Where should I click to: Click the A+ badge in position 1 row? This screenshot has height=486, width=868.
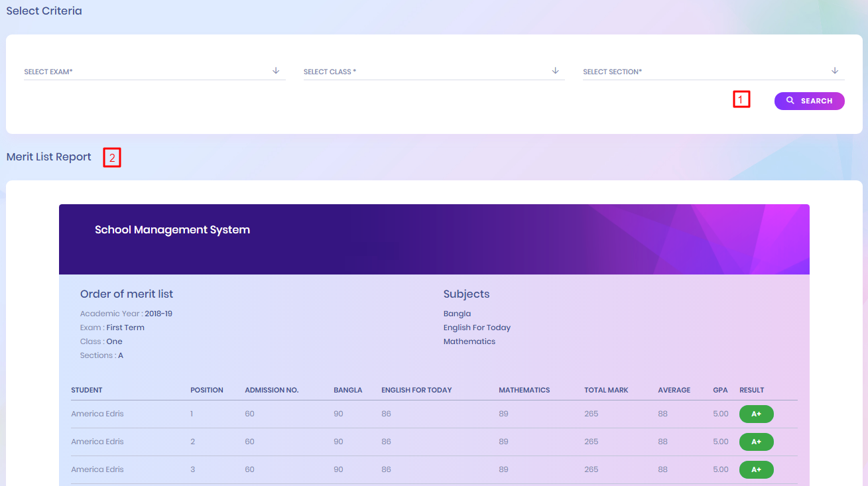click(756, 414)
